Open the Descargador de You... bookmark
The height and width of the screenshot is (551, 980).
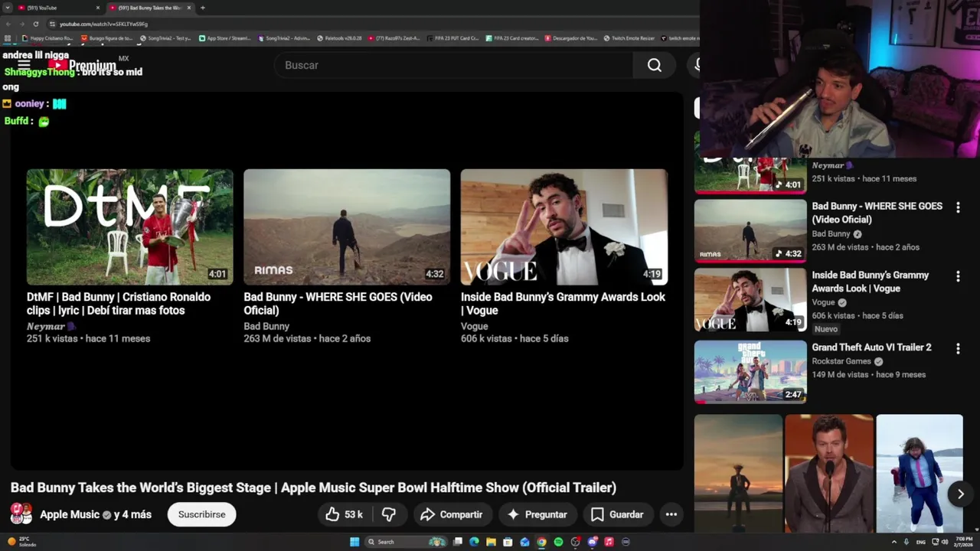tap(571, 37)
